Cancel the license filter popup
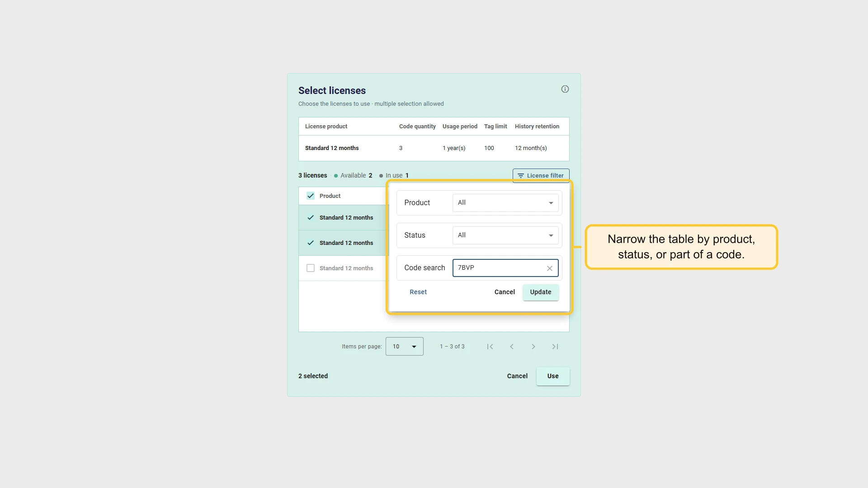 tap(505, 292)
